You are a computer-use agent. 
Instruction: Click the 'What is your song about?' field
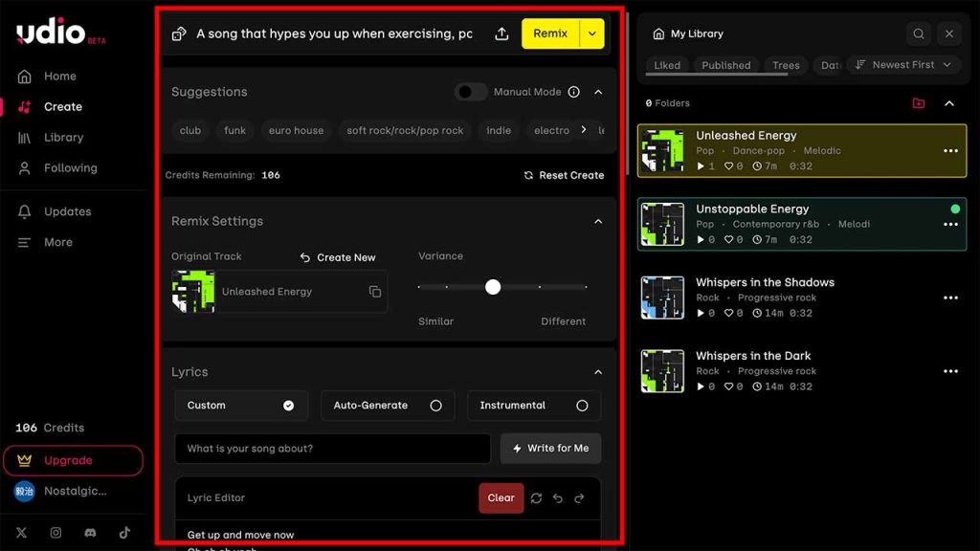point(332,449)
